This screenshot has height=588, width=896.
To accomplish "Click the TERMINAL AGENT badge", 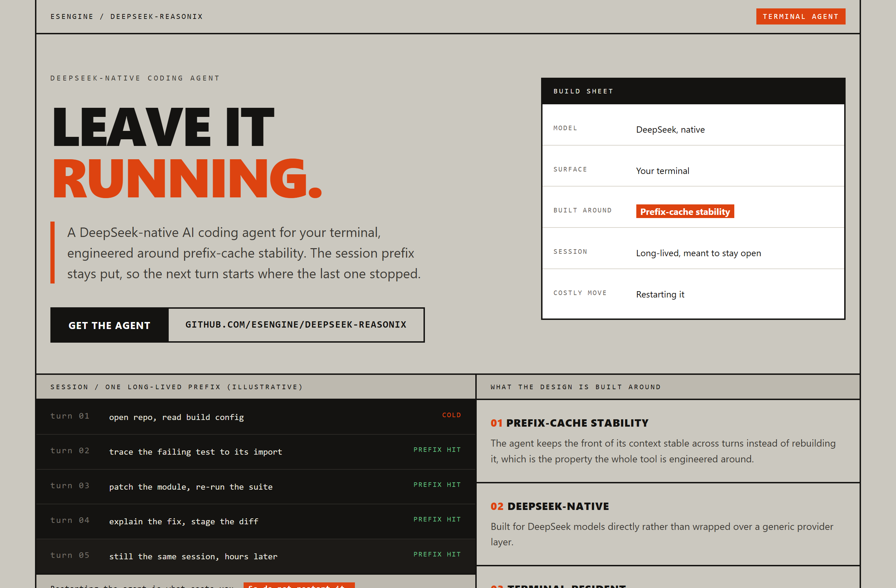I will pyautogui.click(x=800, y=16).
